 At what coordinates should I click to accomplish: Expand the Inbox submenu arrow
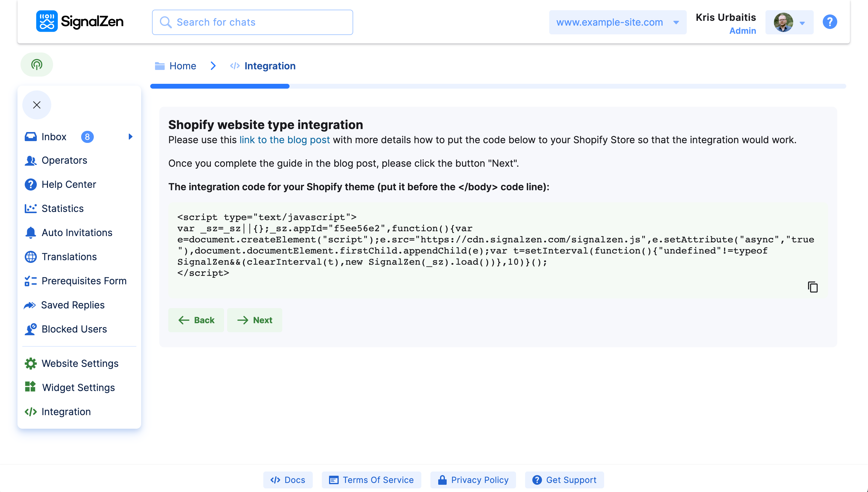[131, 137]
